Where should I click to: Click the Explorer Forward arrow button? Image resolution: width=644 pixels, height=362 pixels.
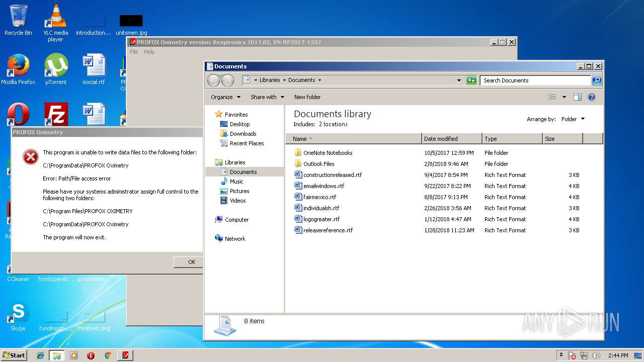pyautogui.click(x=227, y=80)
